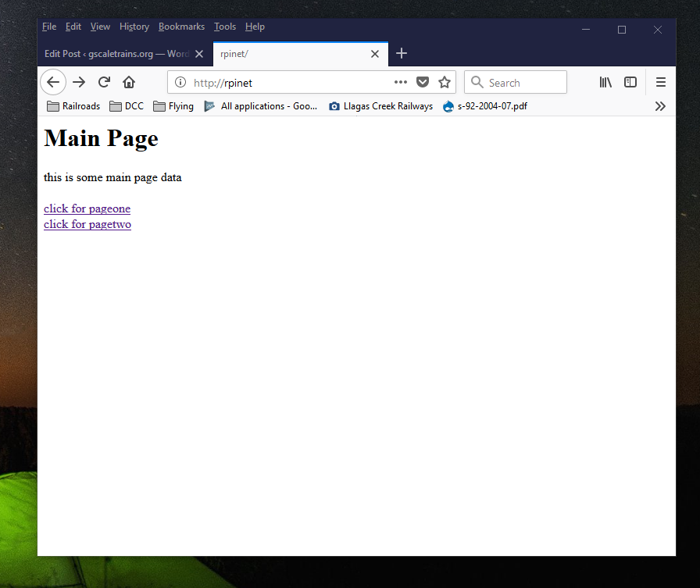Open the File menu
700x588 pixels.
coord(49,27)
